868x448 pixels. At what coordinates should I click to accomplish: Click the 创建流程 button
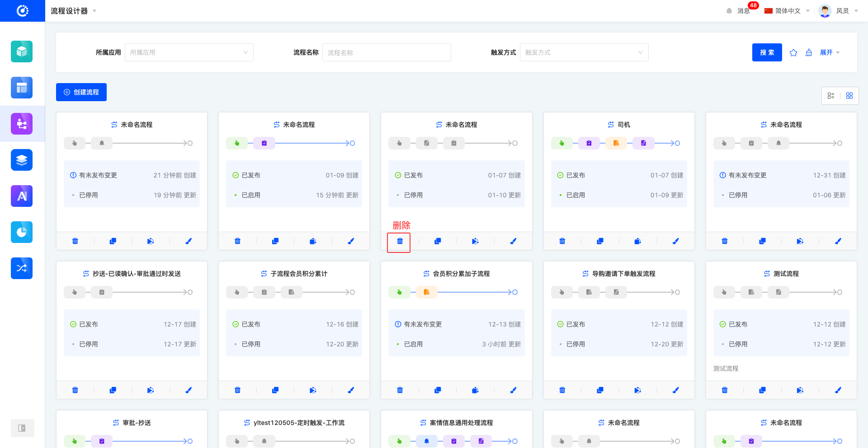[x=81, y=92]
